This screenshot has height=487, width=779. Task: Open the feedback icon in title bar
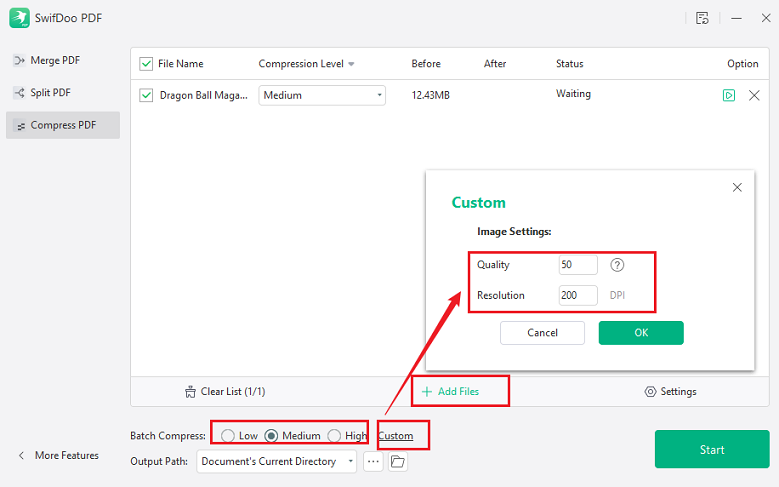click(x=702, y=18)
